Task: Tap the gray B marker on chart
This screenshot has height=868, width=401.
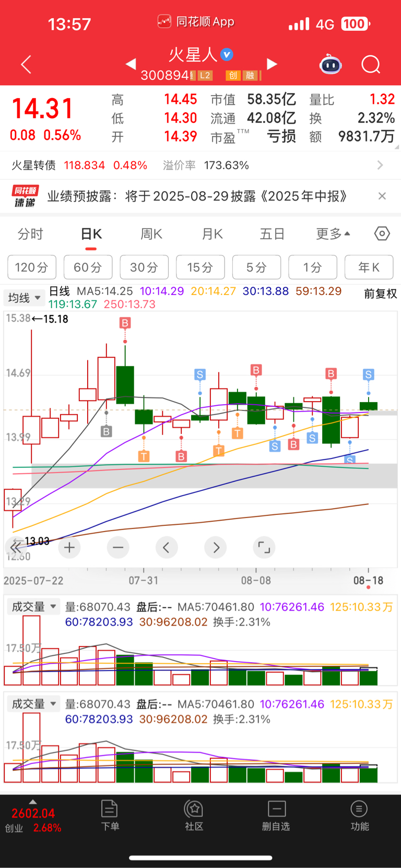Action: tap(106, 431)
